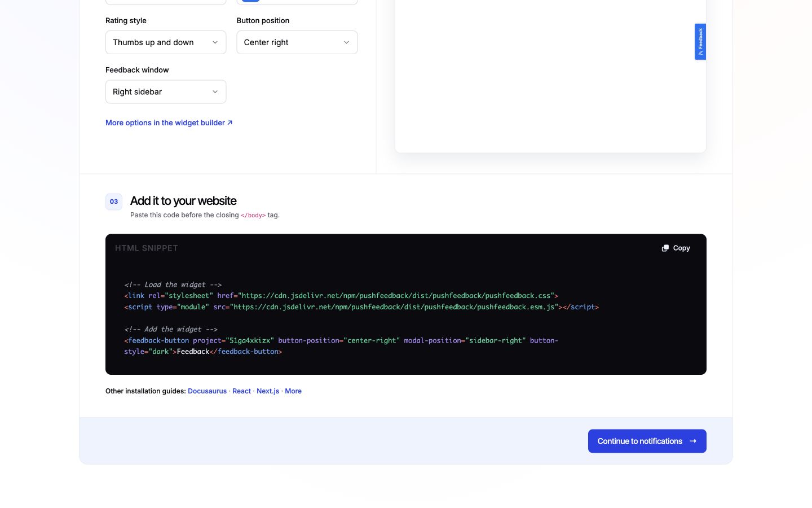The height and width of the screenshot is (508, 812).
Task: Open the React installation guide
Action: (241, 391)
